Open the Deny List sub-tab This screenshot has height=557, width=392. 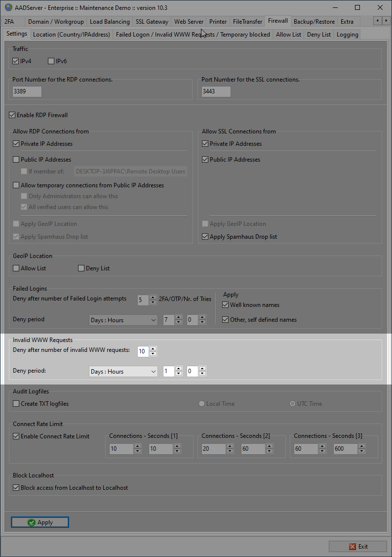coord(318,35)
